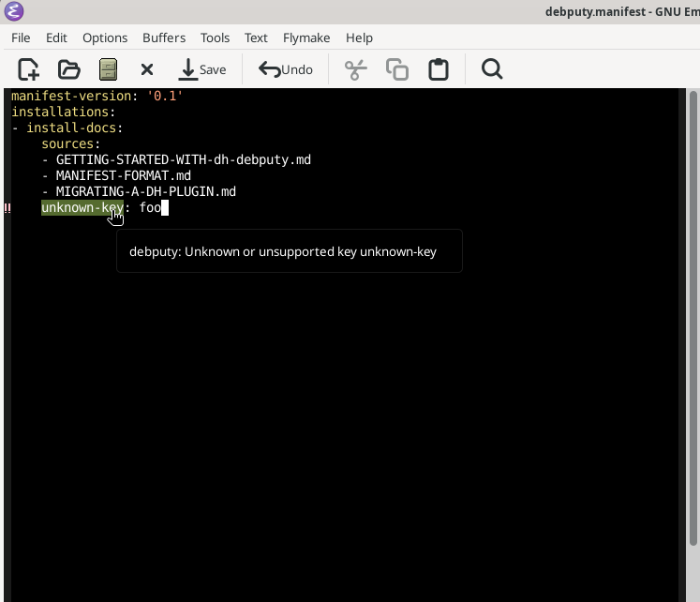Open directory with the cabinet icon
700x602 pixels.
pos(108,69)
